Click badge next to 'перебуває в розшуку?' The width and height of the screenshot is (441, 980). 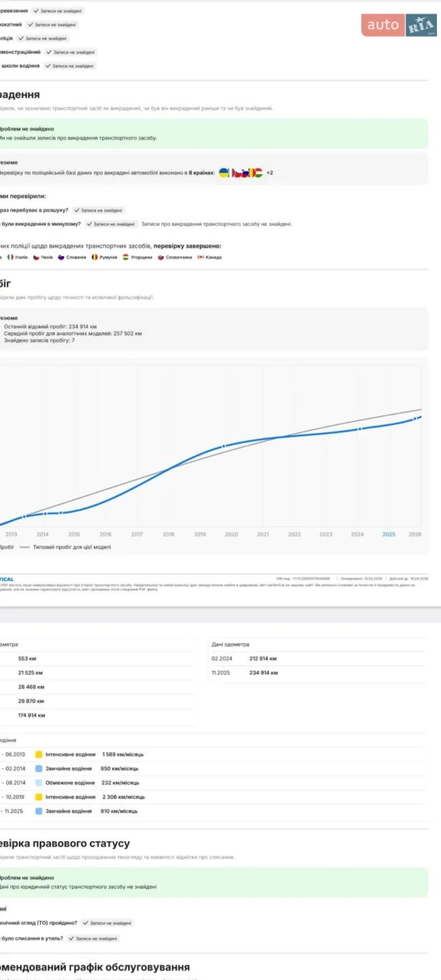[x=99, y=210]
